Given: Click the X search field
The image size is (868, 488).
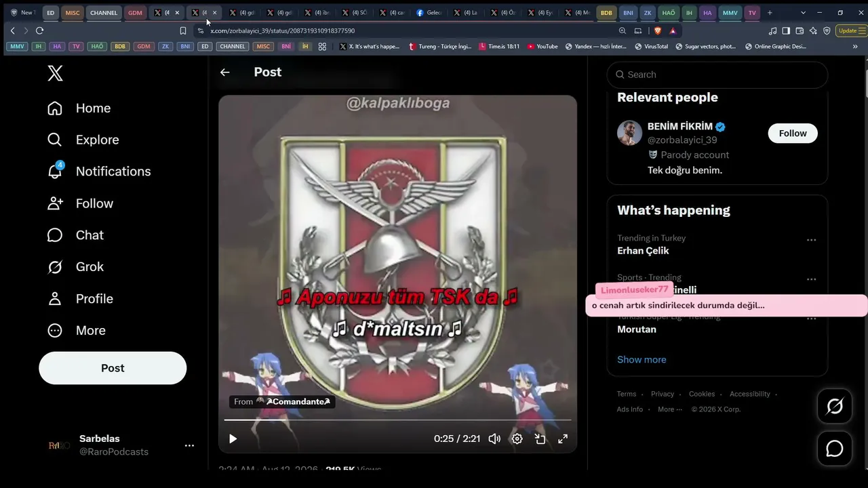Looking at the screenshot, I should 717,75.
